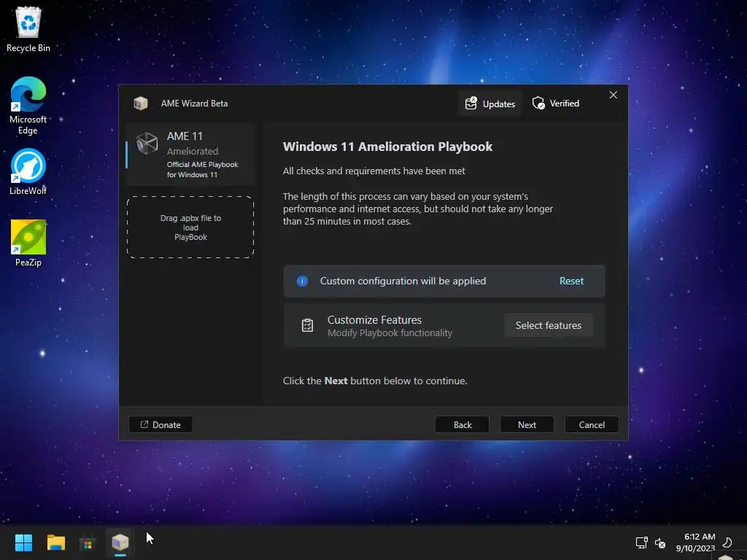Click the blue info icon in banner

tap(302, 281)
